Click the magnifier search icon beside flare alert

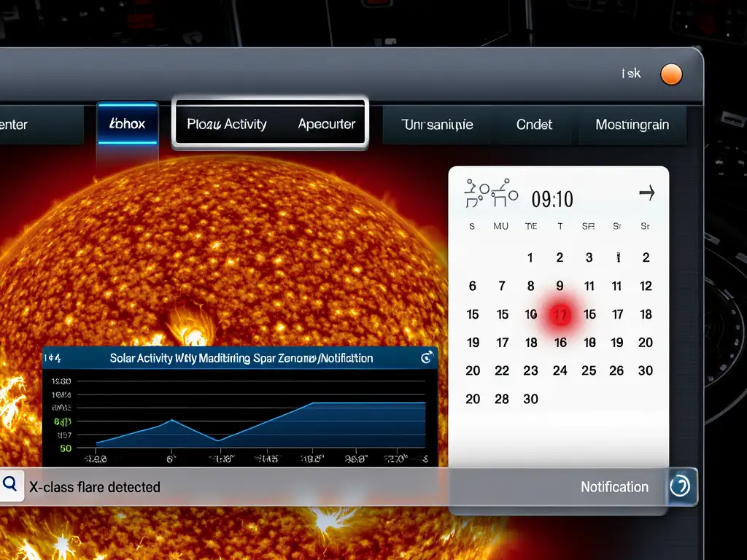pos(10,485)
